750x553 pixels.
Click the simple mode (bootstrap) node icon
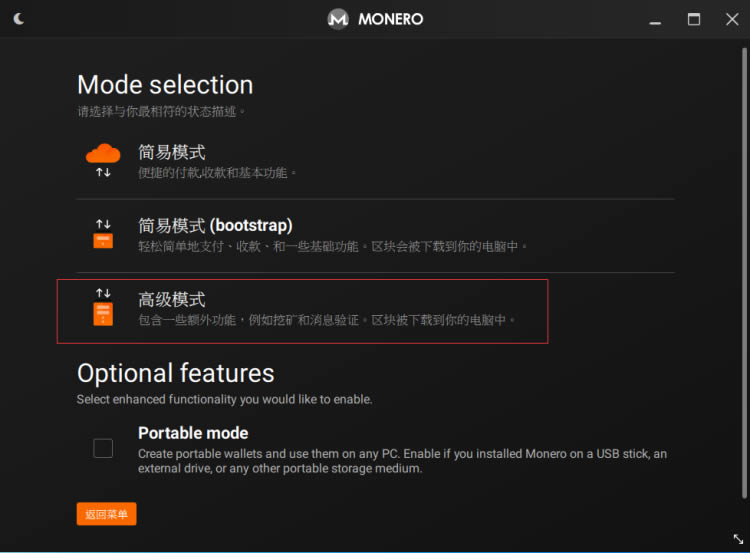[103, 234]
